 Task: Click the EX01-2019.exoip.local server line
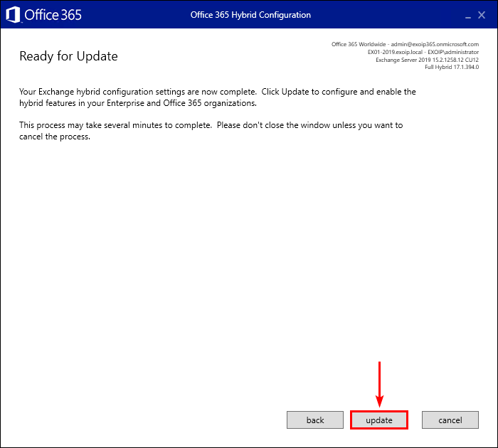coord(423,52)
